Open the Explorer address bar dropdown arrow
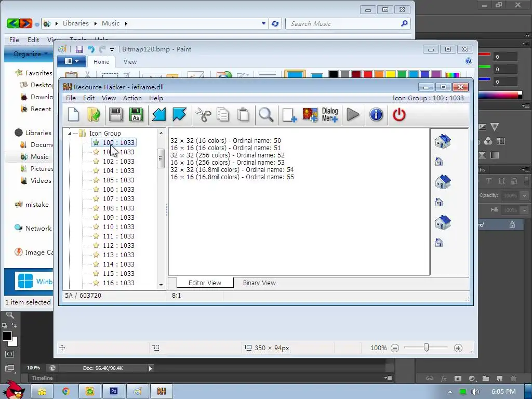 point(263,23)
